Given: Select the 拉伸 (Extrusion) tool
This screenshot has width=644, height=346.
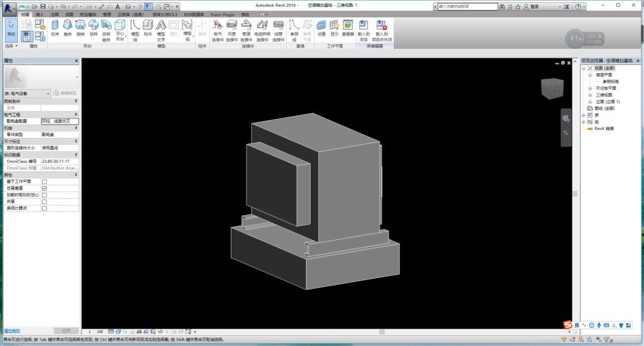Looking at the screenshot, I should [55, 29].
